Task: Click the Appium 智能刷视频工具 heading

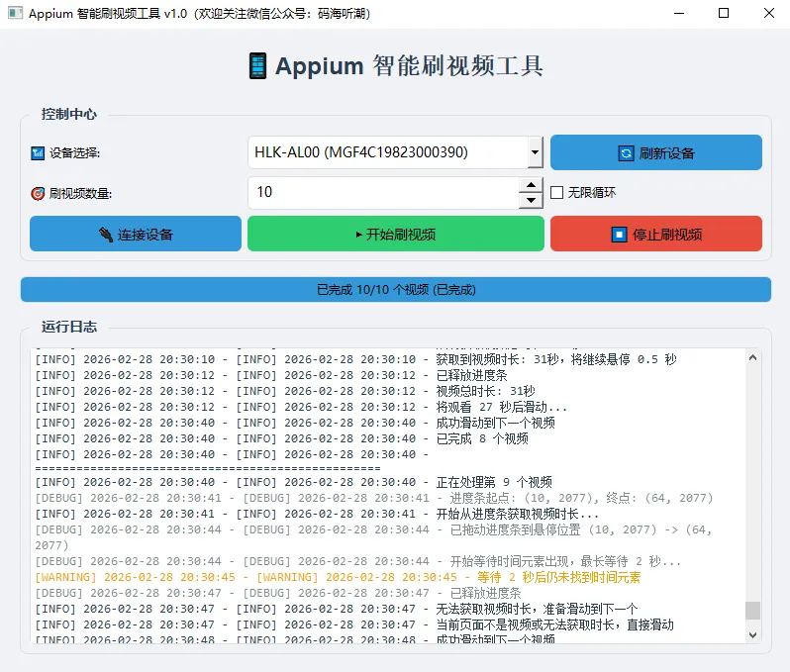Action: (409, 66)
